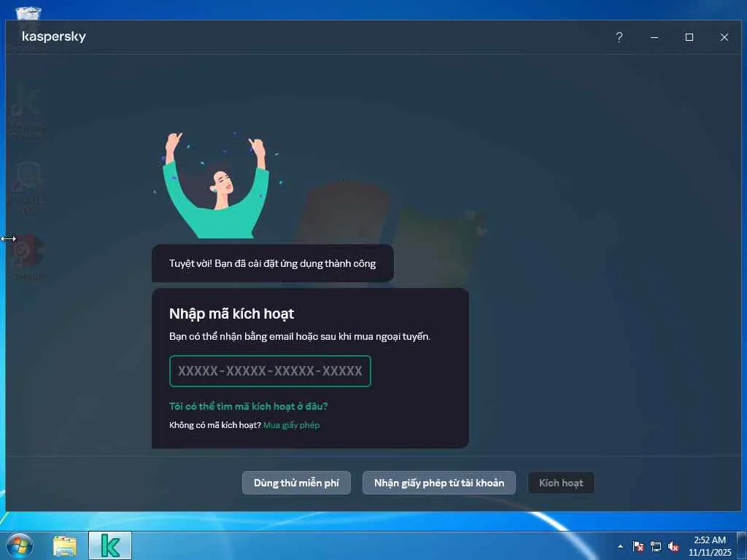Open network status tray icon
This screenshot has width=747, height=560.
(656, 546)
